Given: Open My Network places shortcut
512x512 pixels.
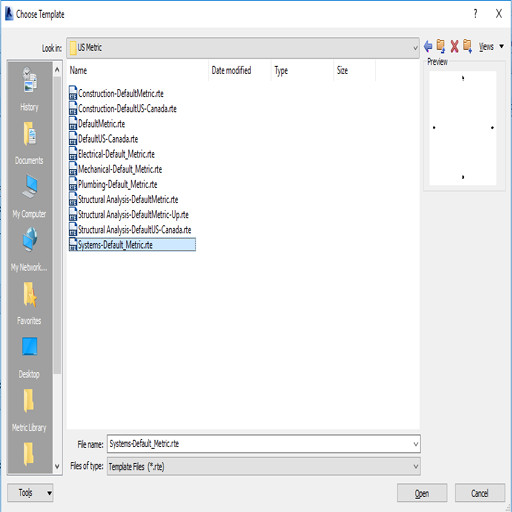Looking at the screenshot, I should [29, 249].
